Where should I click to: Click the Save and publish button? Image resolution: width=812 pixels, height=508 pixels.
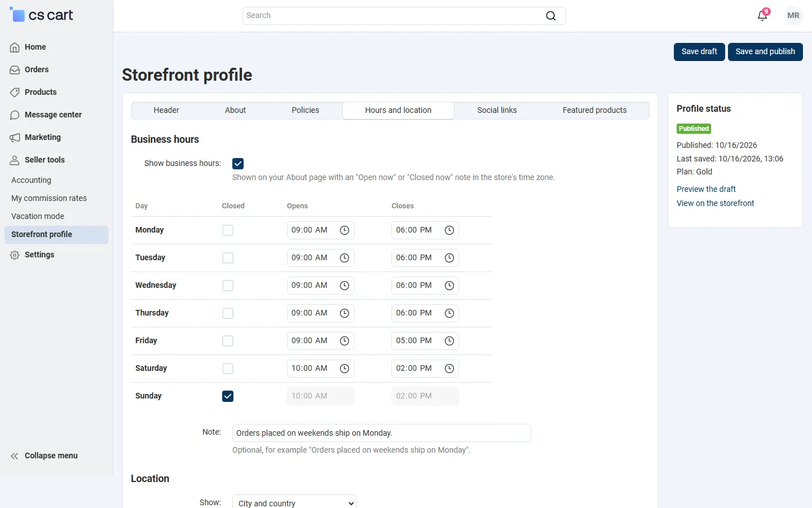765,52
